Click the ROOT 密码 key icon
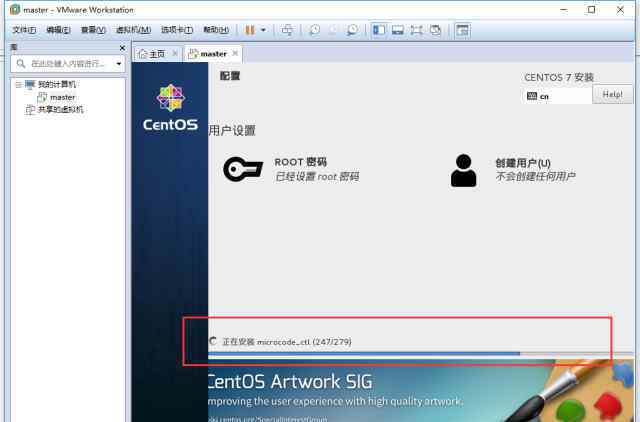Image resolution: width=640 pixels, height=422 pixels. point(243,169)
